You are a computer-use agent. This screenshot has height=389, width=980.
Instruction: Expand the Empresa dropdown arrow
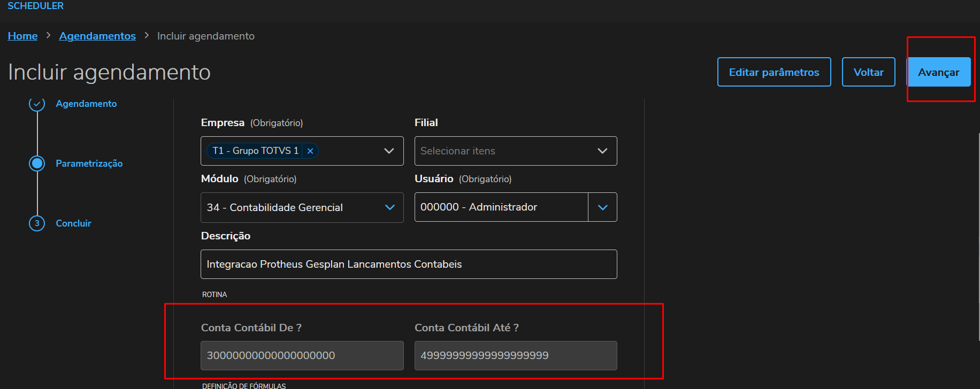(x=389, y=151)
